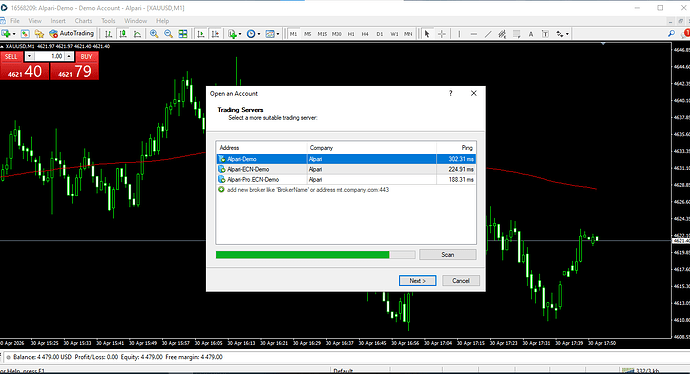The width and height of the screenshot is (690, 374).
Task: Select the text label tool
Action: (x=545, y=34)
